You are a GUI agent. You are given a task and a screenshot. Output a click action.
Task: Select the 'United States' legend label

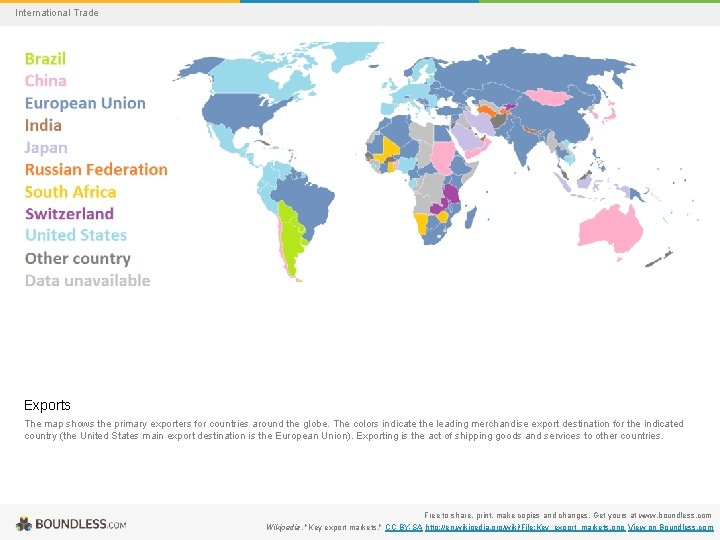tap(76, 235)
